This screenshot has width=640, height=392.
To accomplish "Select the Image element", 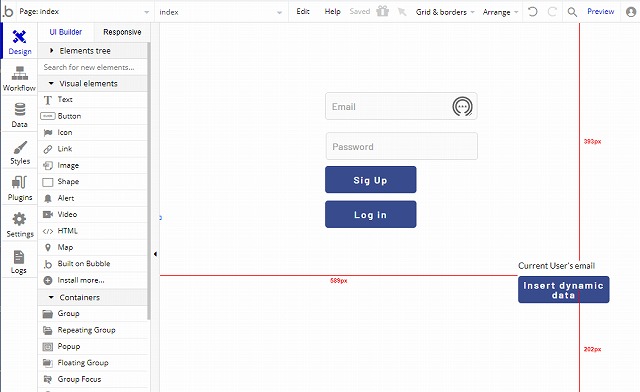I will click(x=93, y=165).
